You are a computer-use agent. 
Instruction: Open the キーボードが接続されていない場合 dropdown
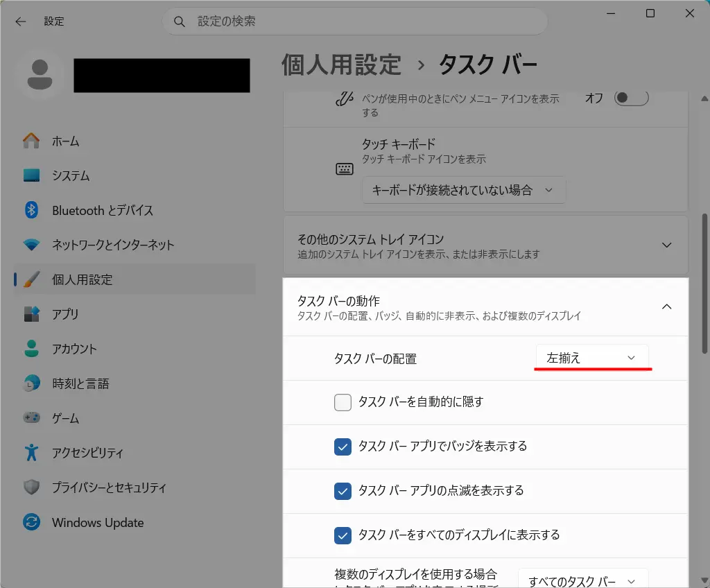[x=463, y=190]
